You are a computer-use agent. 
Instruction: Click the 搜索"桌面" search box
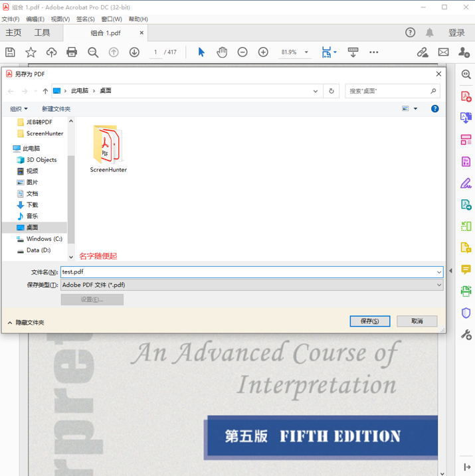pyautogui.click(x=393, y=91)
